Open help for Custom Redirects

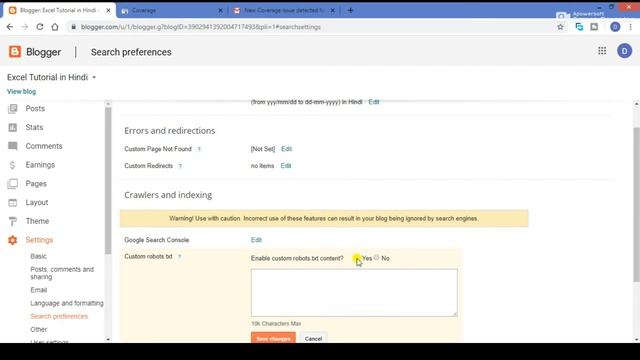pyautogui.click(x=180, y=166)
